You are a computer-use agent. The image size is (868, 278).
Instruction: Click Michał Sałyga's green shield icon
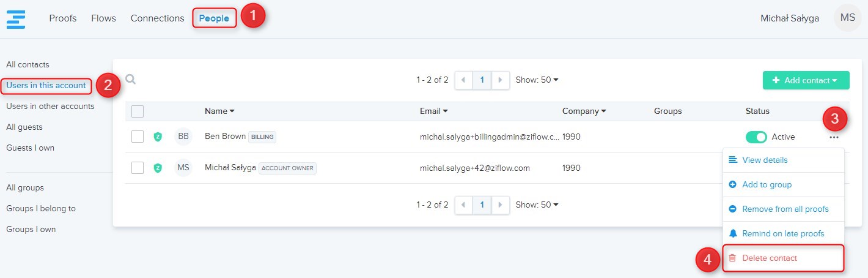tap(158, 168)
